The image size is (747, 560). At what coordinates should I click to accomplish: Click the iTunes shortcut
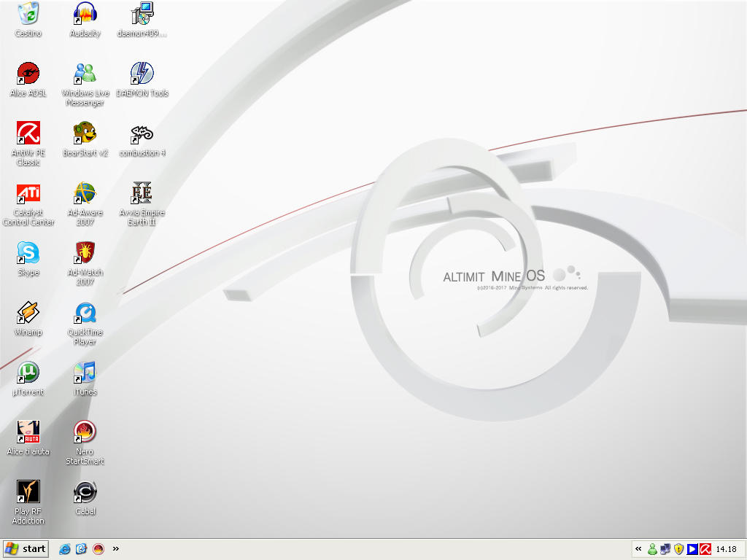coord(85,373)
